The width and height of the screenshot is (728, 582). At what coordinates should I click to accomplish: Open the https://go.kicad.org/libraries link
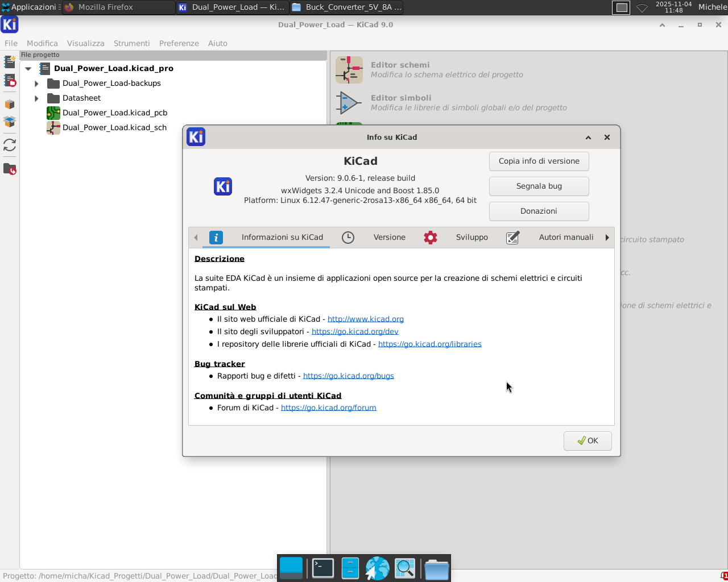(430, 344)
